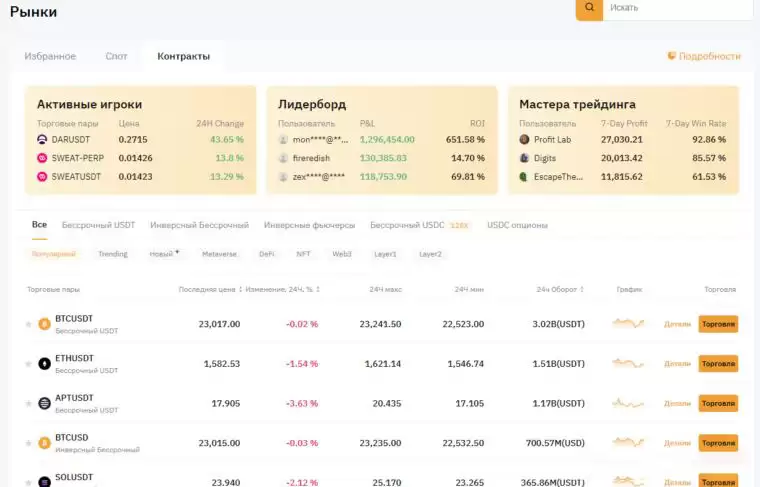Click the Bitcoin icon next to BTCUSDT
Screen dimensions: 760x487
click(x=44, y=324)
